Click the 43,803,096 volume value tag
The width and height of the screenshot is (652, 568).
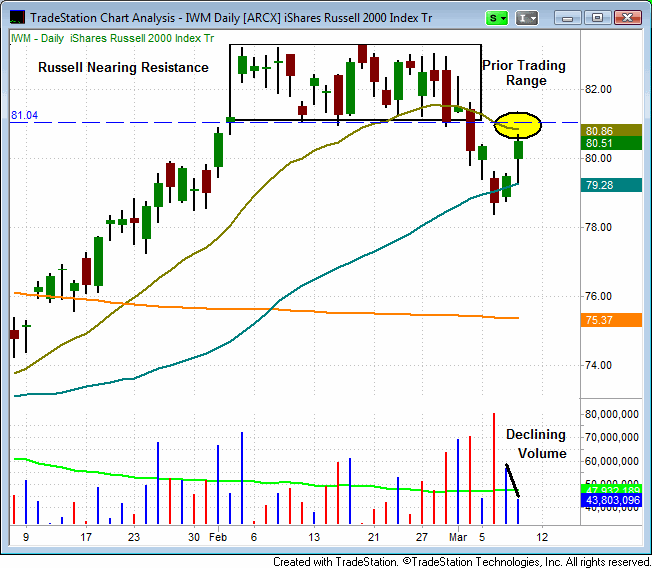point(611,500)
